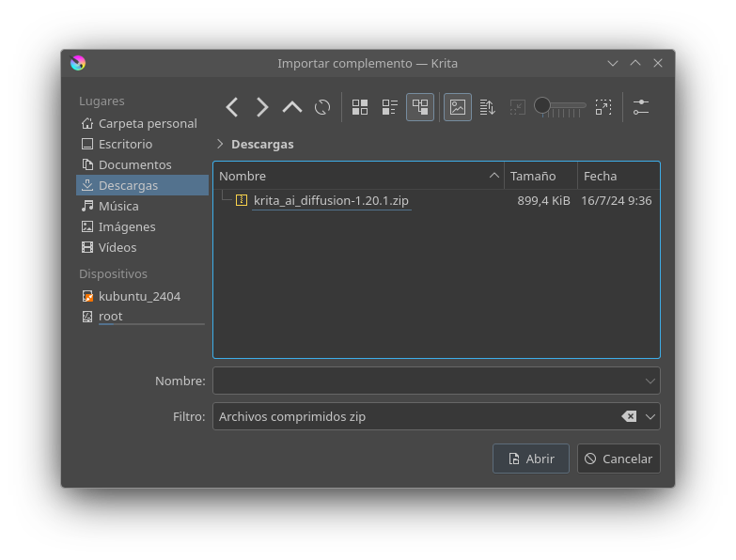Open the sorting options menu
This screenshot has height=560, width=736.
point(488,107)
